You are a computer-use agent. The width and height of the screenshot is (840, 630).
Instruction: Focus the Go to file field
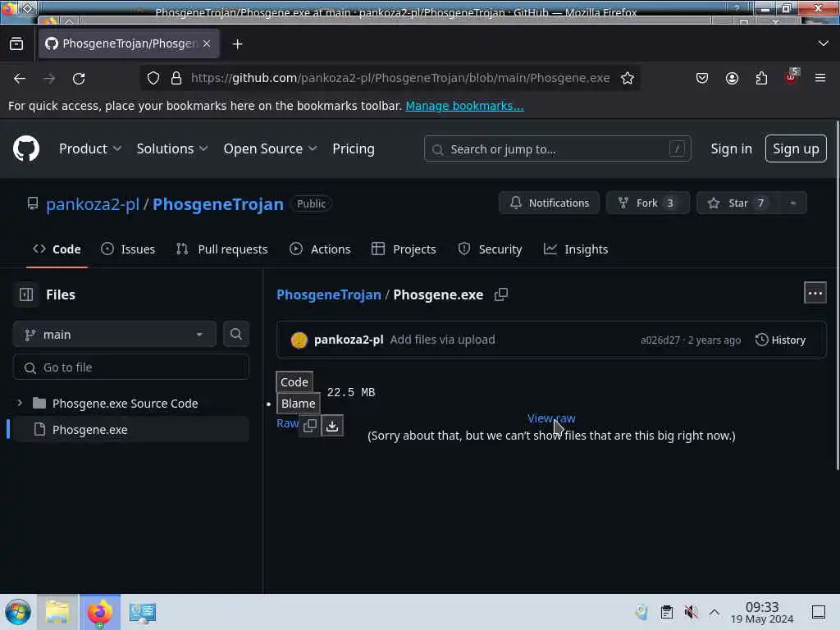(x=130, y=367)
